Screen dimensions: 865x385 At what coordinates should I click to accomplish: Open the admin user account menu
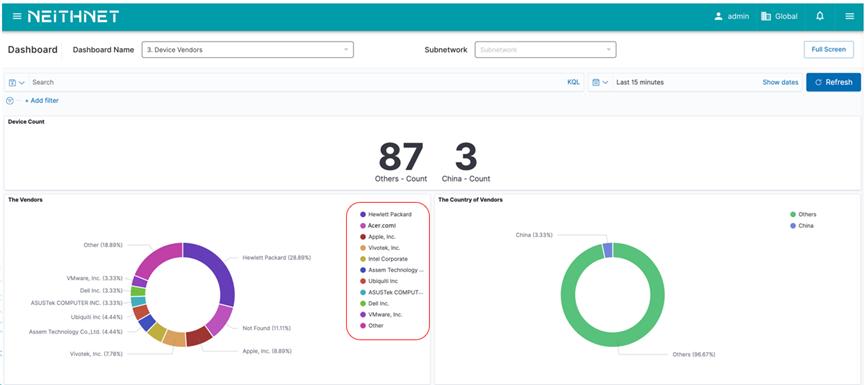pos(731,17)
